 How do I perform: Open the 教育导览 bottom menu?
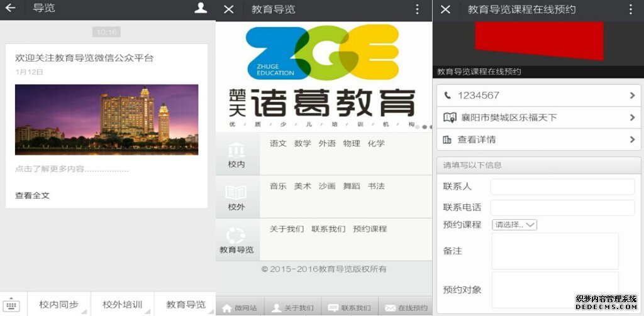pos(186,305)
